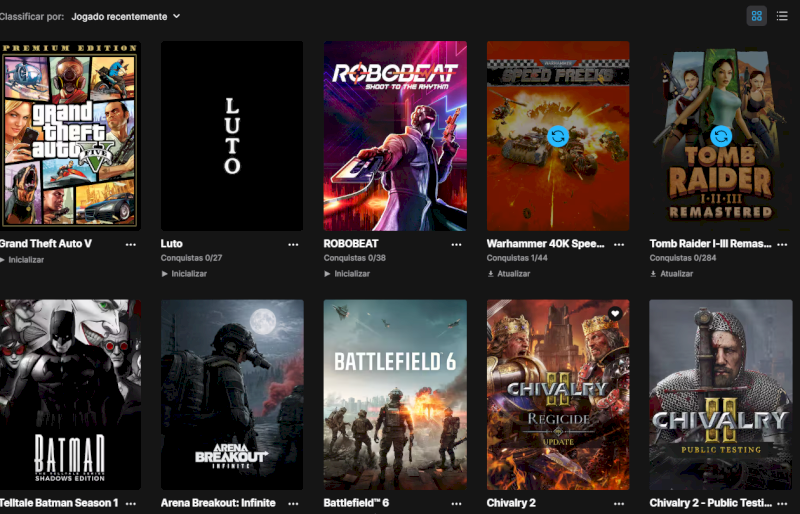Open more options for Arena Breakout: Infinite
The width and height of the screenshot is (800, 514).
pyautogui.click(x=293, y=504)
